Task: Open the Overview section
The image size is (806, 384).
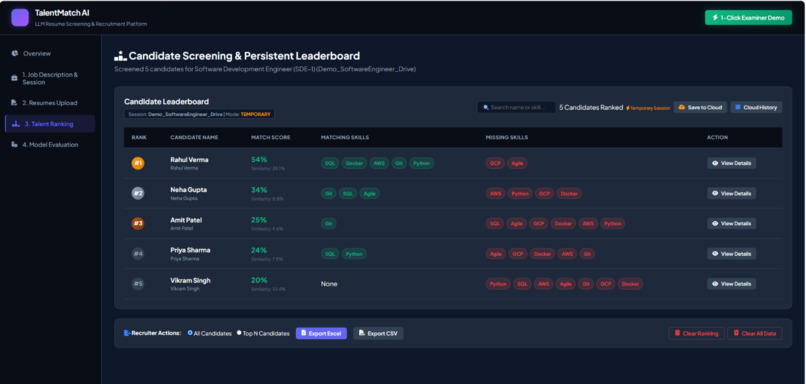Action: click(x=50, y=53)
